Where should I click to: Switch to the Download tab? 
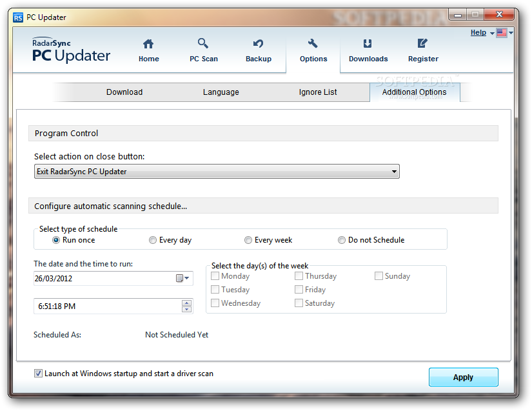click(x=124, y=92)
